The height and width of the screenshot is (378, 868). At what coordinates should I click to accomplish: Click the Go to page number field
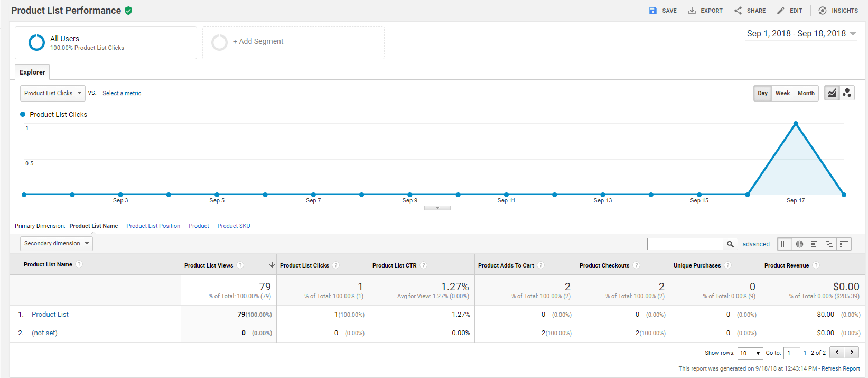791,353
